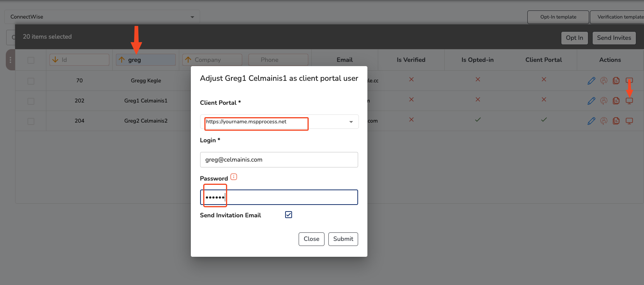Screen dimensions: 644x285
Task: Toggle the select-all header checkbox
Action: coord(31,60)
